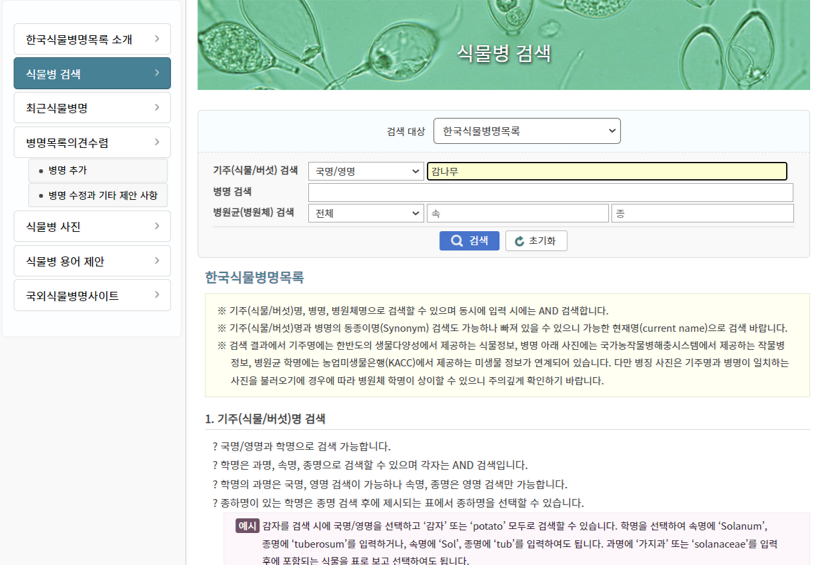The width and height of the screenshot is (820, 565).
Task: Click the 검색 대상 label
Action: tap(406, 131)
